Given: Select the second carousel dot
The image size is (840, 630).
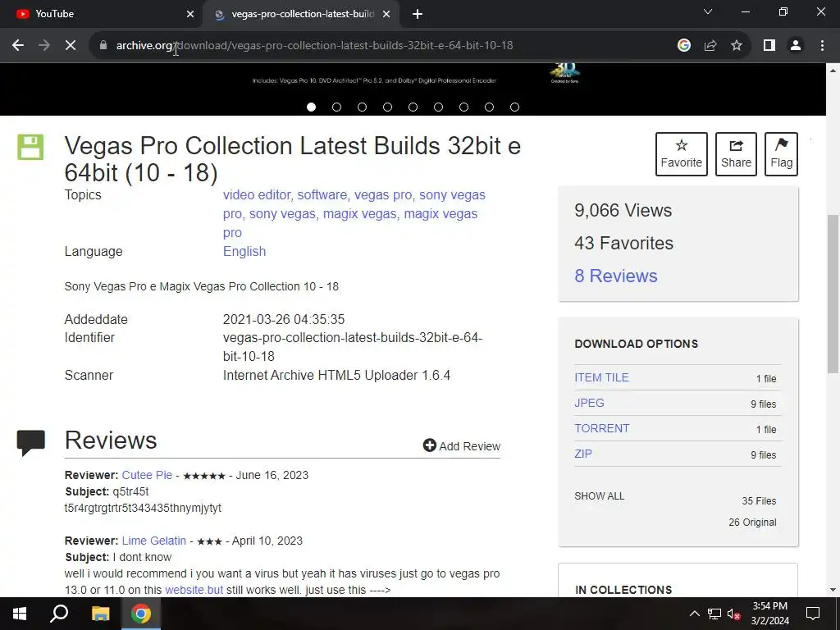Looking at the screenshot, I should pos(336,107).
